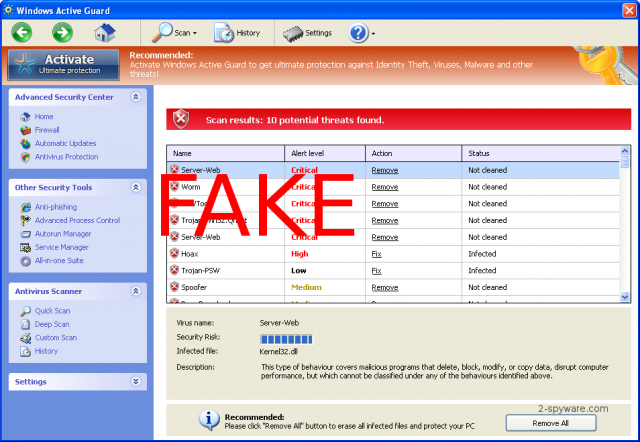640x442 pixels.
Task: Close the Windows Active Guard window
Action: click(629, 10)
